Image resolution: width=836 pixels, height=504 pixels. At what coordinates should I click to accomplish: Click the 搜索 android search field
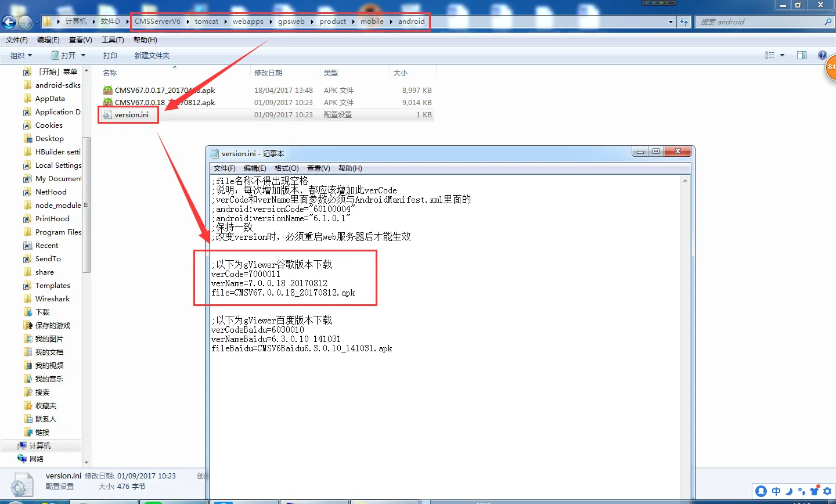(x=759, y=21)
